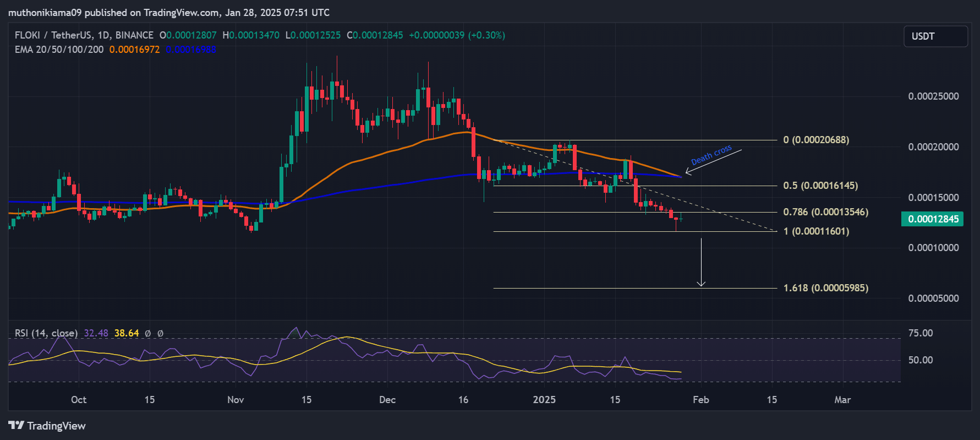The image size is (980, 440).
Task: Click the Fib 0.5 (0.00016145) level label
Action: pos(820,186)
